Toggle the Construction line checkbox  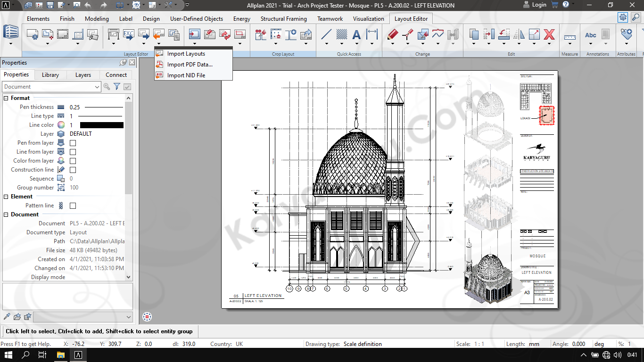pyautogui.click(x=73, y=170)
